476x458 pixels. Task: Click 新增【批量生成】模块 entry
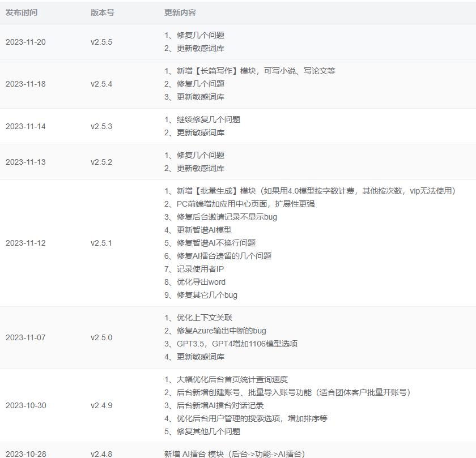(x=310, y=191)
